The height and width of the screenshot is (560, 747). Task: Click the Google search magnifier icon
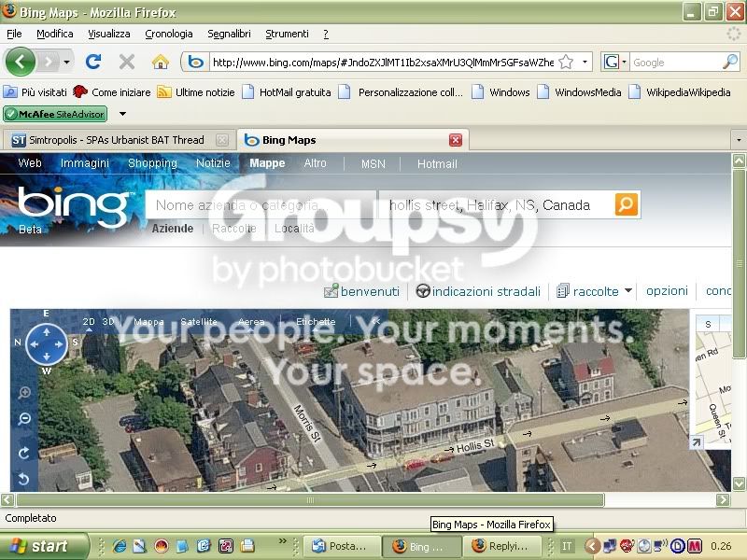730,62
